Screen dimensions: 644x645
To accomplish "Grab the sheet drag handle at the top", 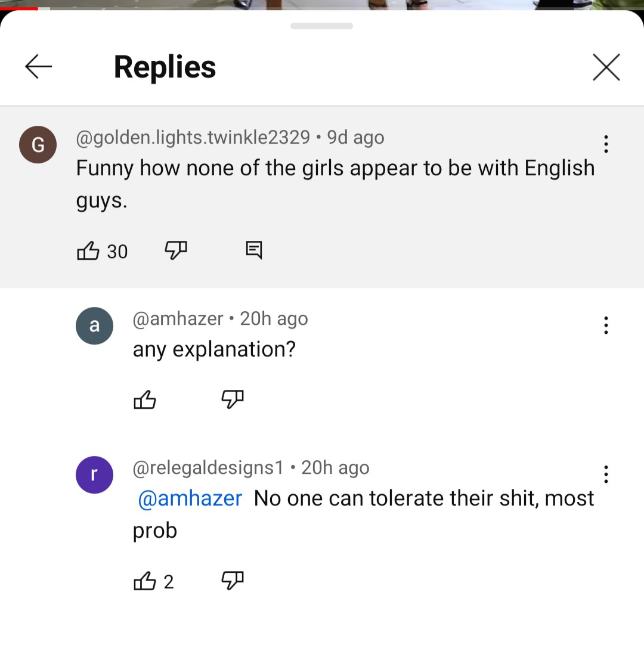I will pyautogui.click(x=321, y=26).
